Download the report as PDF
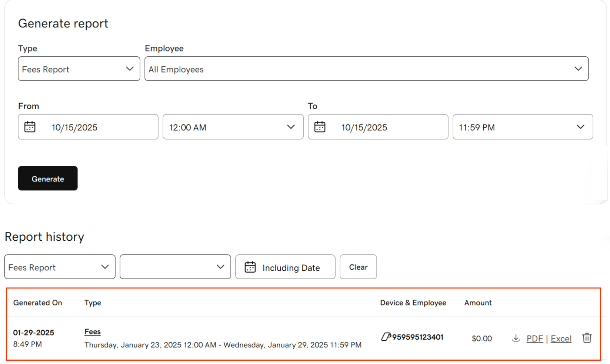This screenshot has height=364, width=610. click(x=534, y=338)
